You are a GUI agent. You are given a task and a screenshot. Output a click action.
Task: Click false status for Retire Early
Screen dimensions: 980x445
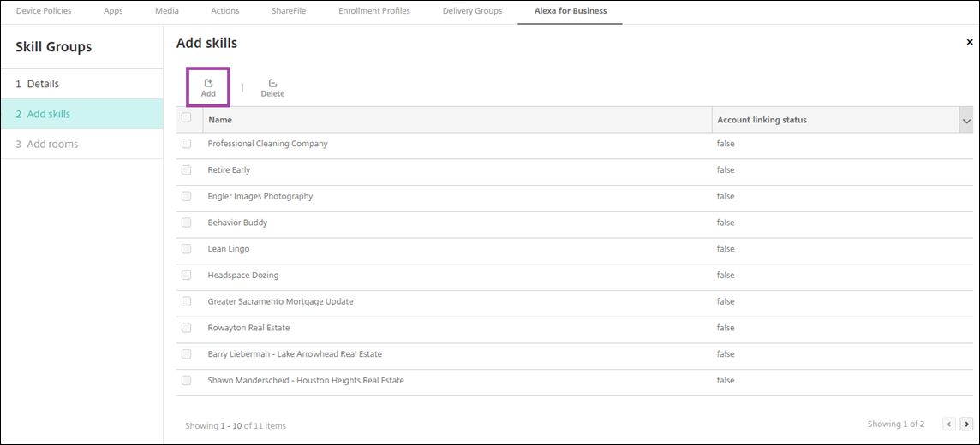pos(726,169)
